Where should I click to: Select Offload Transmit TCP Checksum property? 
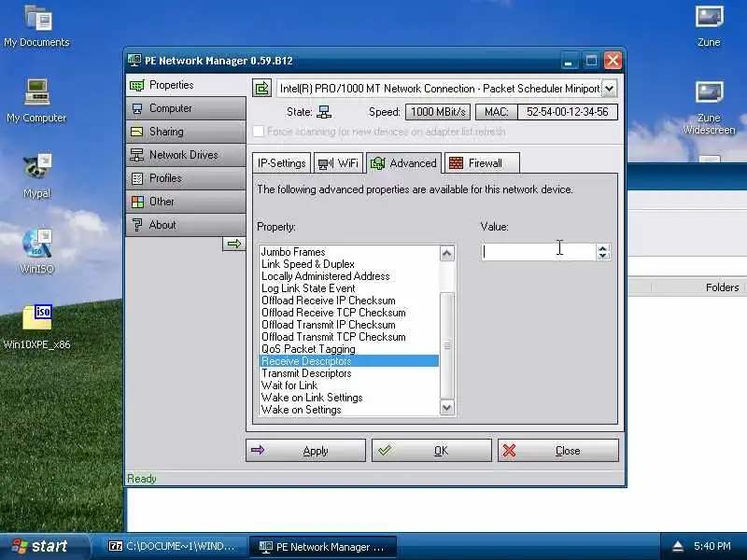pyautogui.click(x=348, y=337)
